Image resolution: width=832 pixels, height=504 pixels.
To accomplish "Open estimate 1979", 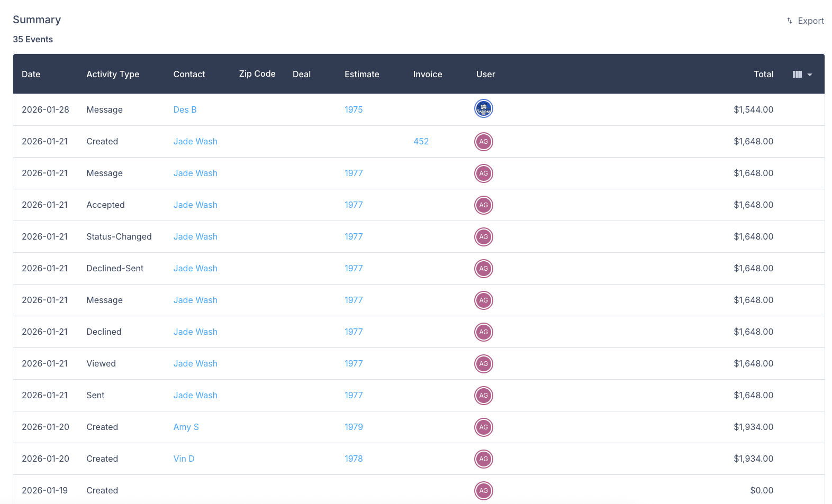I will [x=354, y=427].
